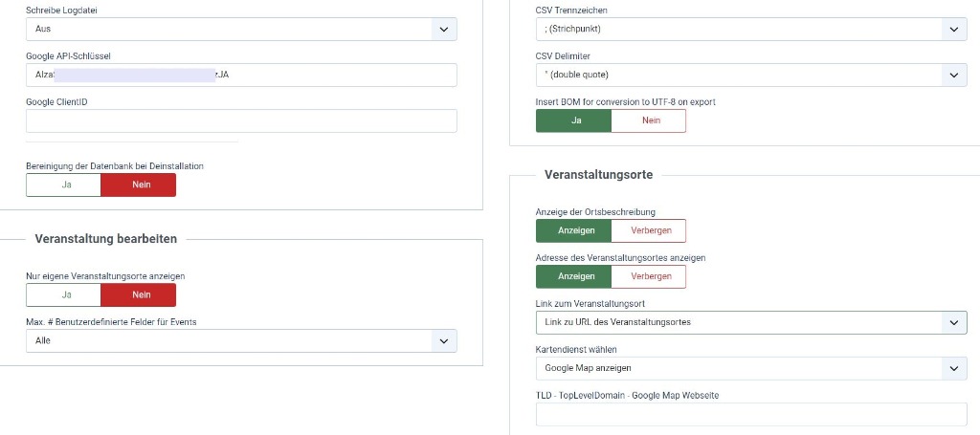Hide Adresse des Veranstaltungsortes with Verbergen

click(x=648, y=276)
